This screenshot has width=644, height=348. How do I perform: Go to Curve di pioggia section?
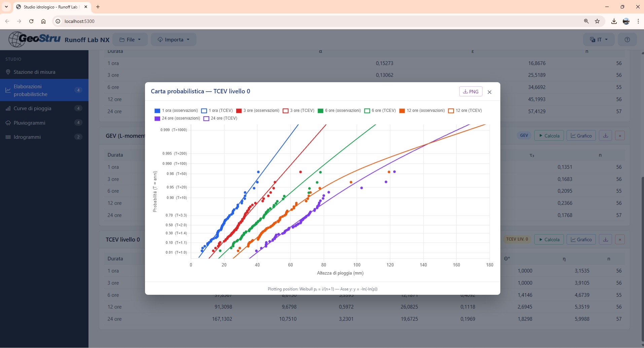point(32,108)
